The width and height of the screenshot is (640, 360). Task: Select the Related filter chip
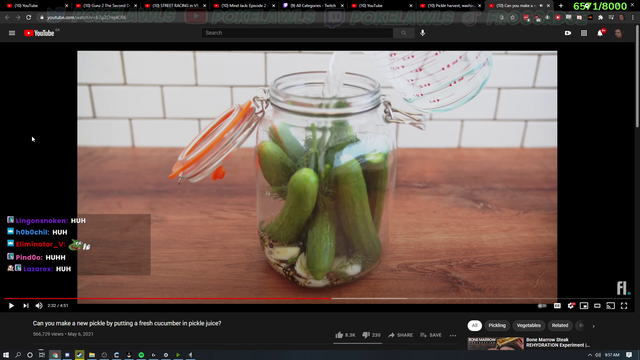(560, 325)
